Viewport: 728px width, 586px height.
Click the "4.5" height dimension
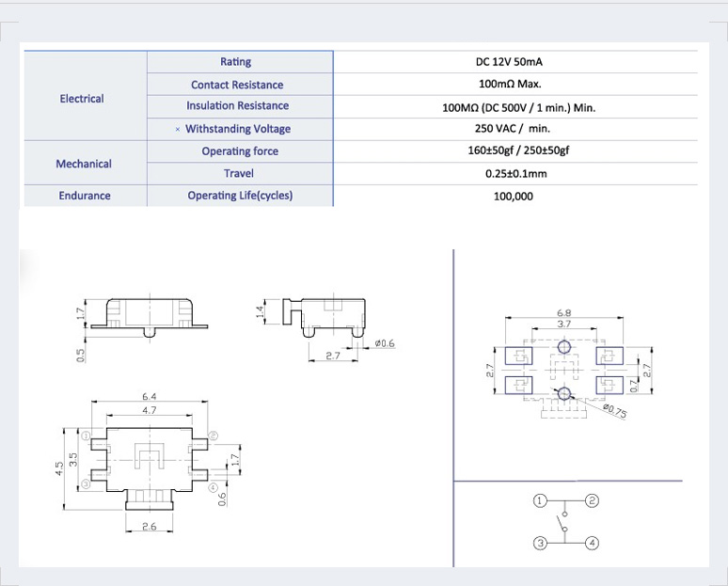[59, 468]
